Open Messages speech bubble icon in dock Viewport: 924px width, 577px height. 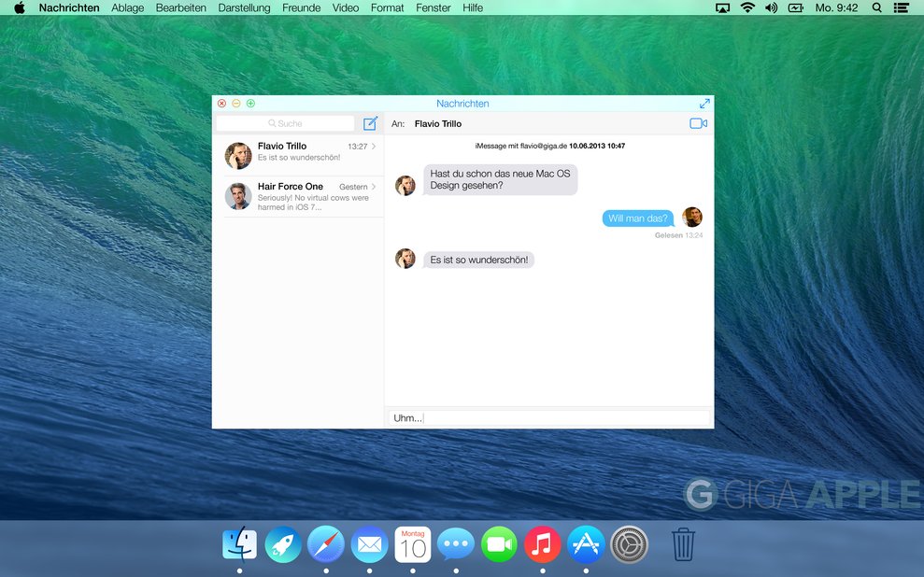[x=456, y=544]
